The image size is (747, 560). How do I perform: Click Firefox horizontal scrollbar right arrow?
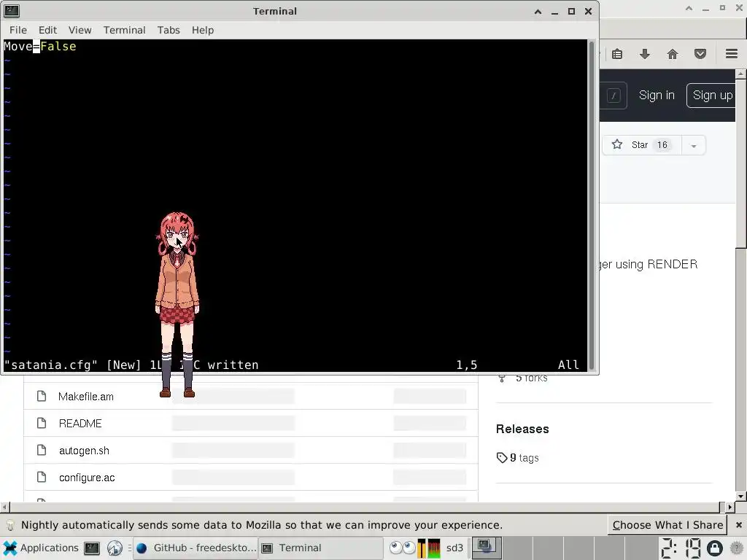coord(730,507)
